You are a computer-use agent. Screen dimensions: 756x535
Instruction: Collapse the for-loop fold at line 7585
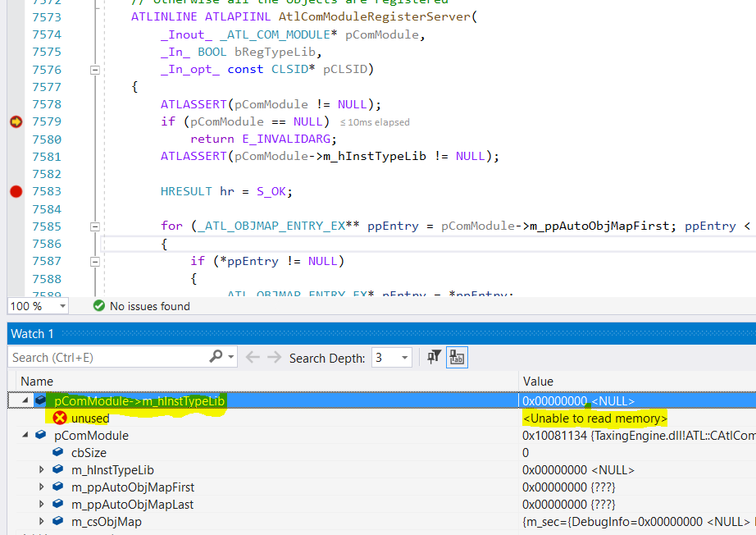point(95,226)
